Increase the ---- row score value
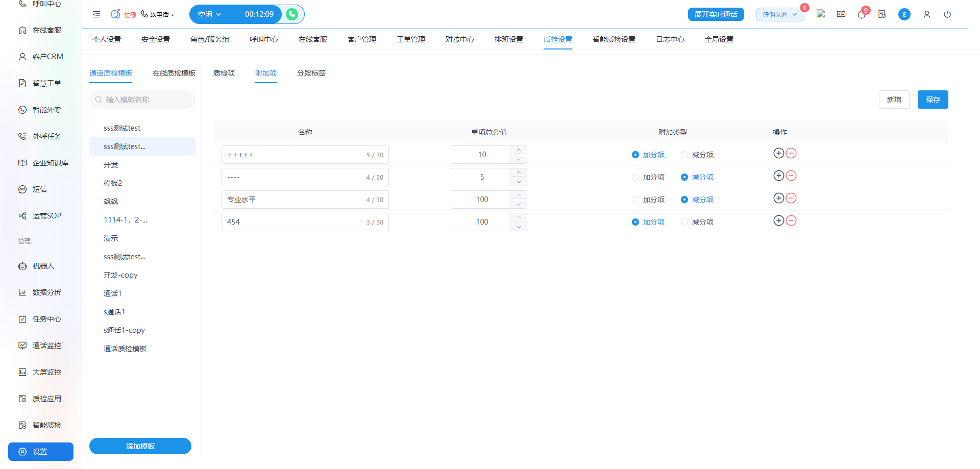This screenshot has height=469, width=980. point(519,172)
